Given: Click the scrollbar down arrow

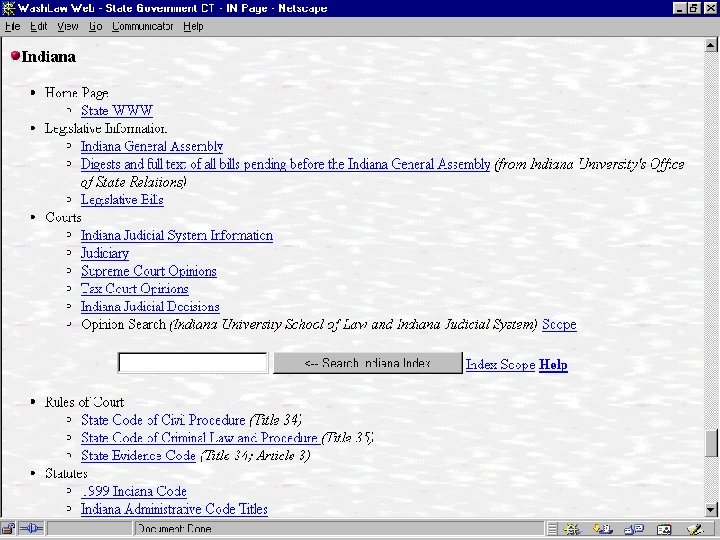Looking at the screenshot, I should 711,509.
